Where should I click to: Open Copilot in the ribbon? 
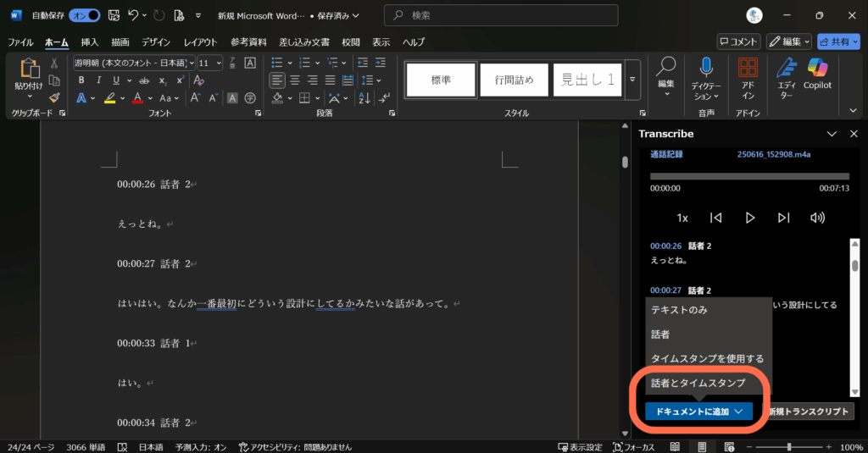click(818, 74)
